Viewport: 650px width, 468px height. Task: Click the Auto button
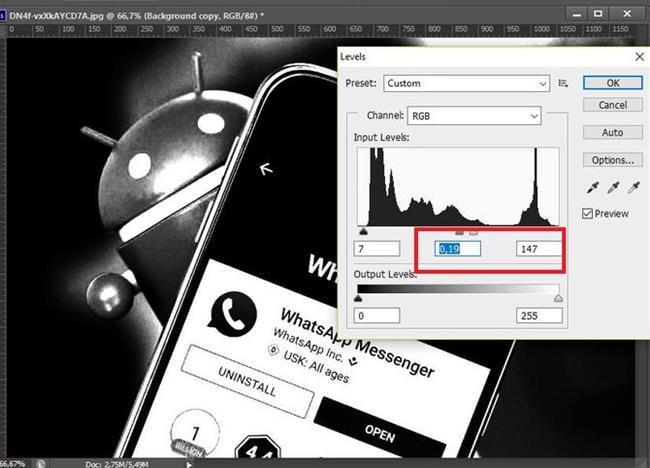pos(613,133)
